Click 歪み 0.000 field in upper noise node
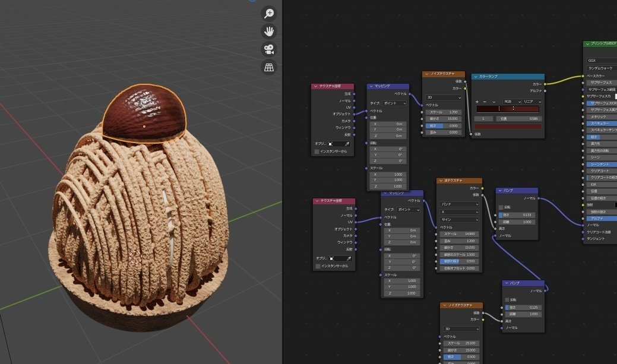This screenshot has height=364, width=617. [444, 132]
